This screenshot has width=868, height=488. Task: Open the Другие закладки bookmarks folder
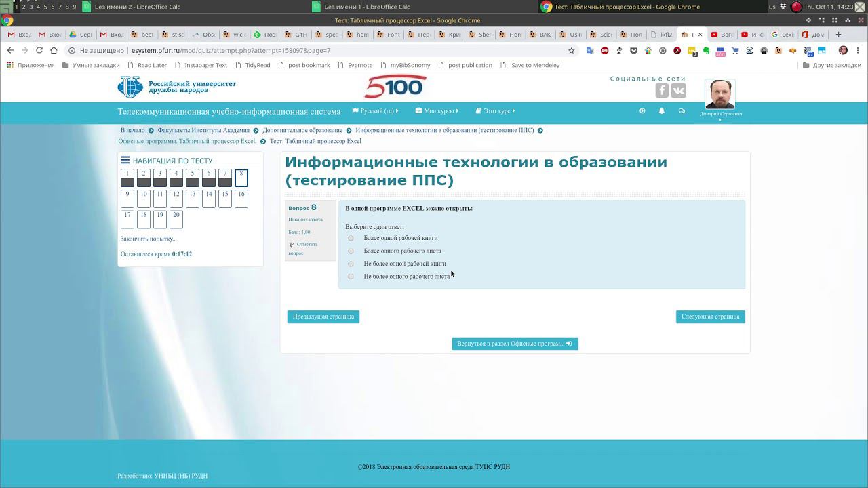click(x=832, y=66)
